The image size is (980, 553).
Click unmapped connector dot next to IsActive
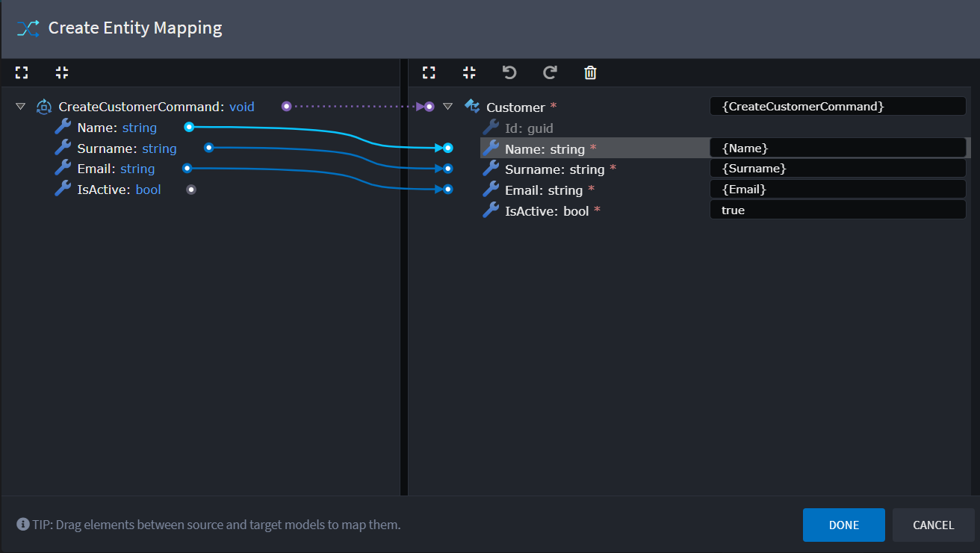[191, 190]
